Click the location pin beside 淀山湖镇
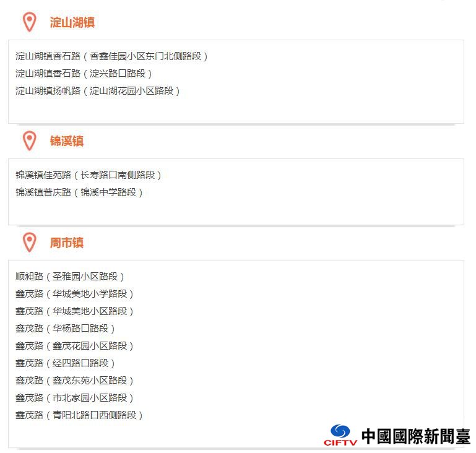476x453 pixels. (x=30, y=22)
